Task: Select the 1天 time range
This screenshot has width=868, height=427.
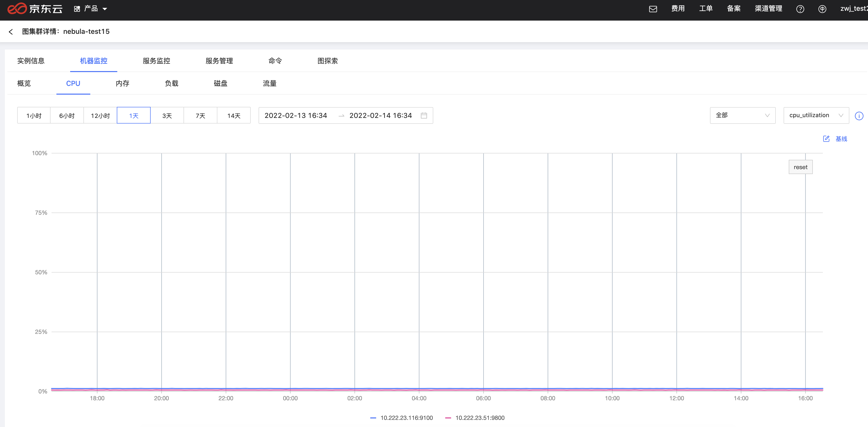Action: coord(133,115)
